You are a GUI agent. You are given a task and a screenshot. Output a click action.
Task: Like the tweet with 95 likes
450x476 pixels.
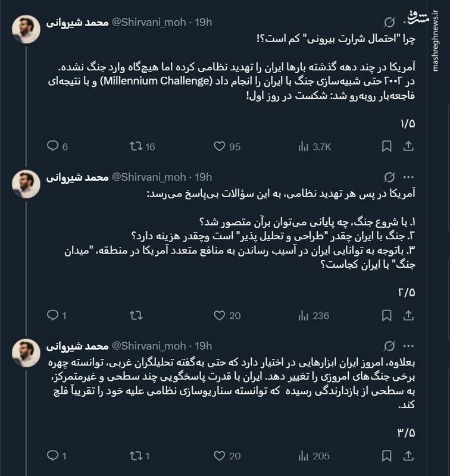[x=219, y=147]
